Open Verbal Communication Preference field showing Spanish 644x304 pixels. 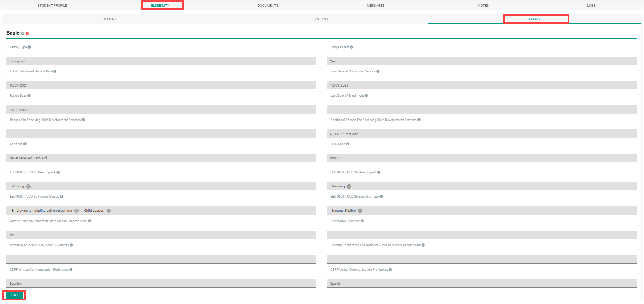(482, 283)
